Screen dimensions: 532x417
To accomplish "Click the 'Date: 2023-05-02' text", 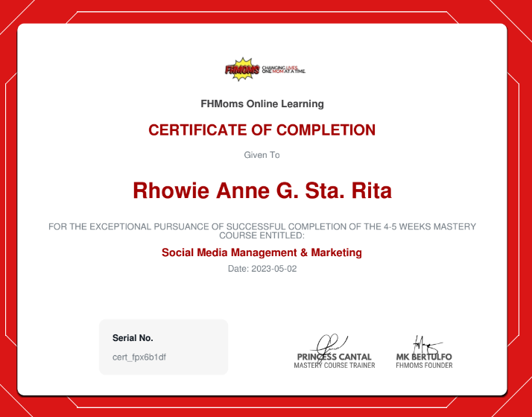I will pyautogui.click(x=262, y=269).
